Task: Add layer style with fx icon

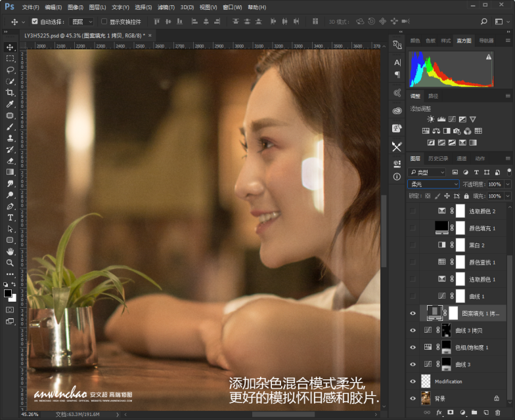Action: click(439, 412)
